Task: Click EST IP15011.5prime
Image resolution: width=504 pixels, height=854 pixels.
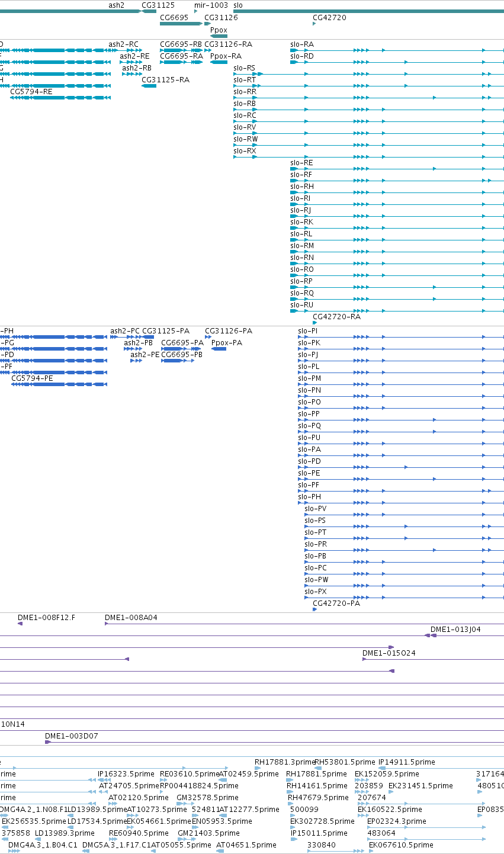Action: pos(319,833)
